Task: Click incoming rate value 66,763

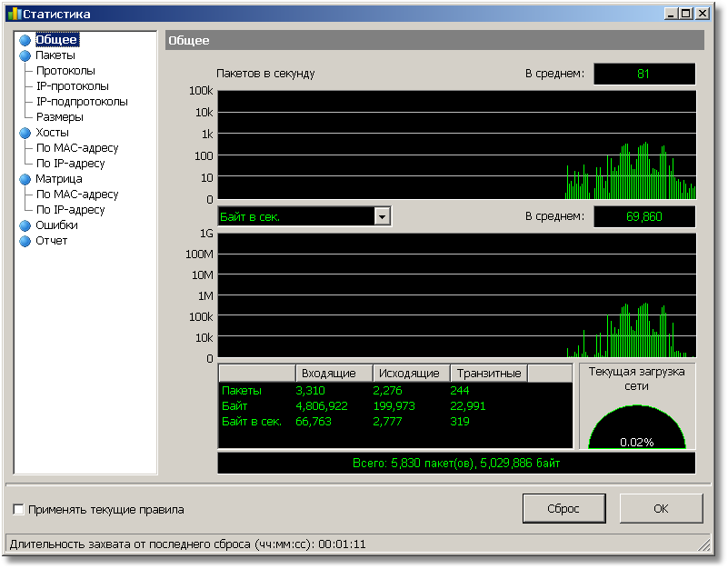Action: coord(314,422)
